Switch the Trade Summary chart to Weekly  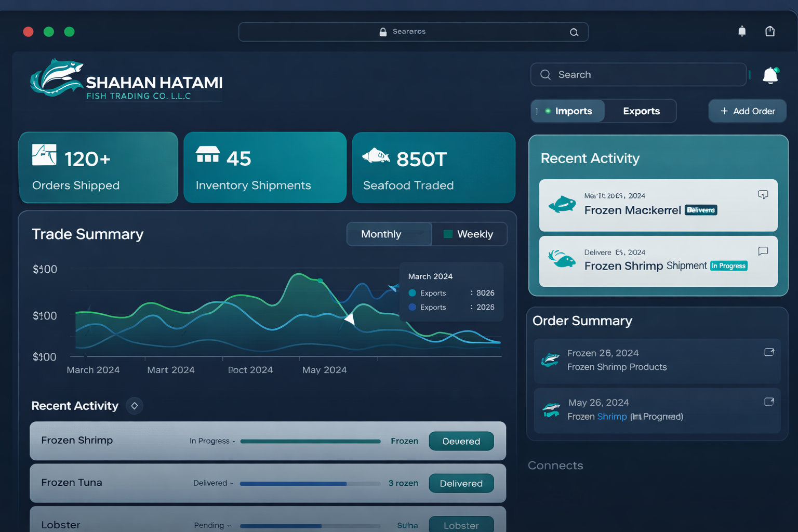tap(469, 234)
